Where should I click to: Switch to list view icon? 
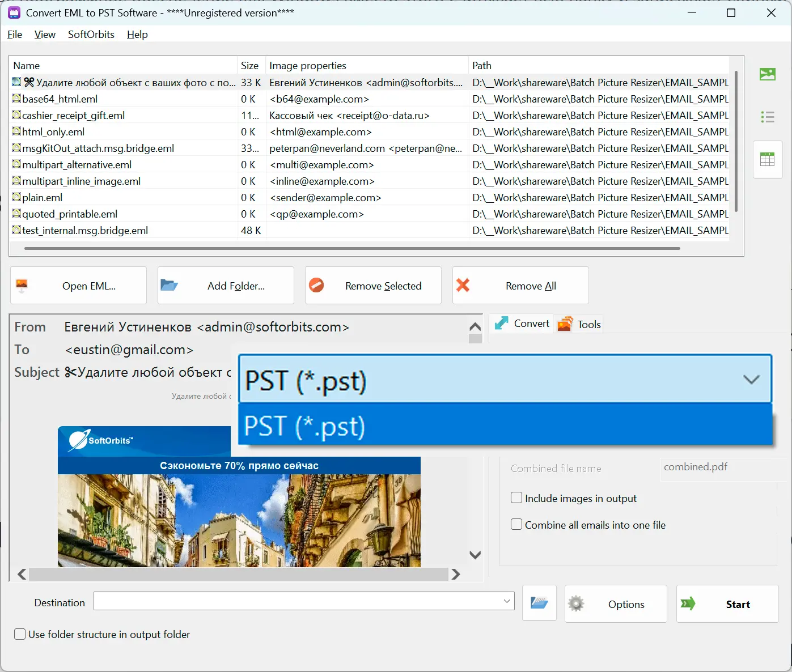[767, 117]
